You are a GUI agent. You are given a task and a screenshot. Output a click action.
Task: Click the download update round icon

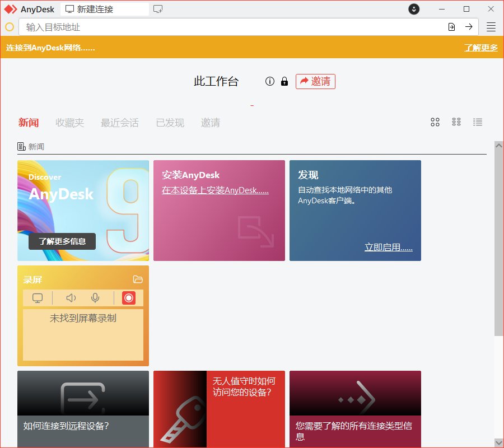point(414,9)
